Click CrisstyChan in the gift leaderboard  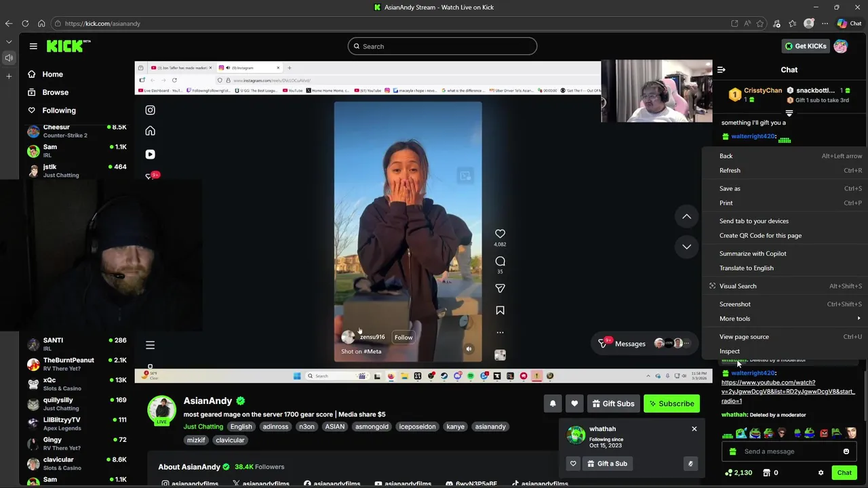click(x=762, y=90)
